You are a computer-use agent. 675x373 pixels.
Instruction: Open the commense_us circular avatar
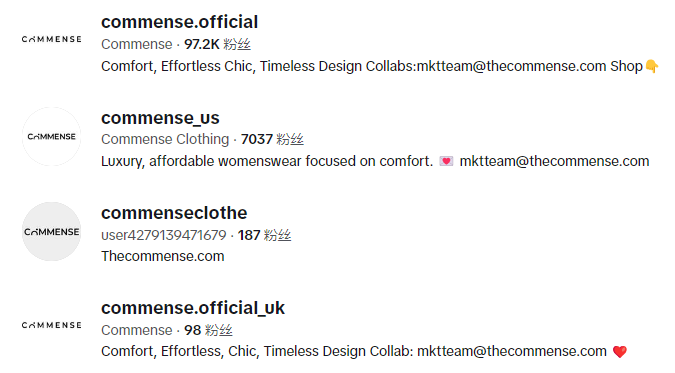(52, 137)
